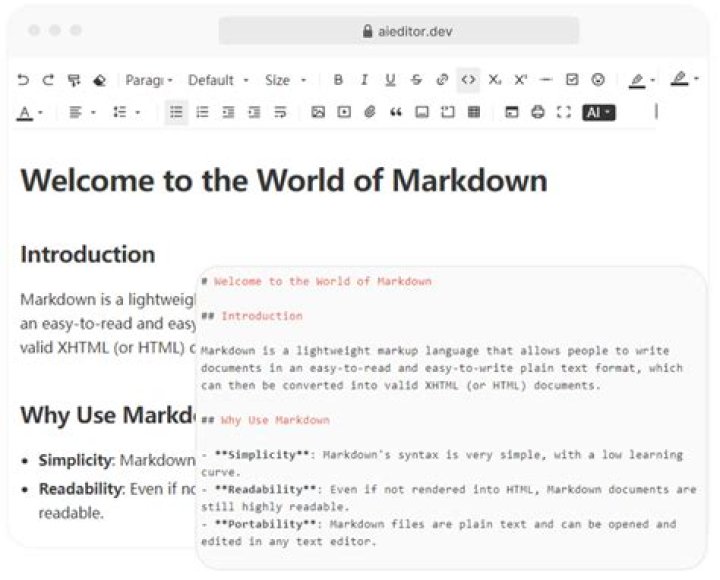Viewport: 720px width, 580px height.
Task: Attach a file with paperclip icon
Action: [370, 113]
